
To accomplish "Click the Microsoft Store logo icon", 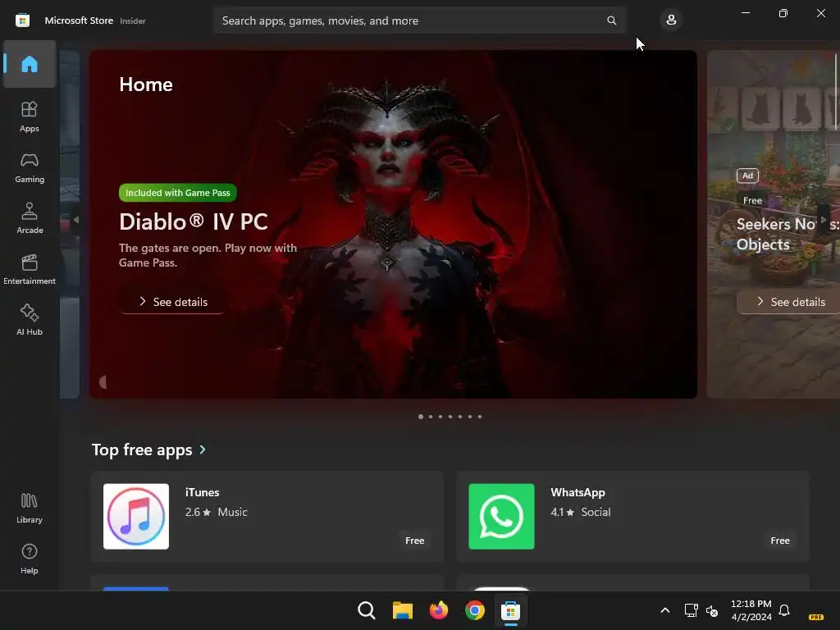I will [22, 21].
